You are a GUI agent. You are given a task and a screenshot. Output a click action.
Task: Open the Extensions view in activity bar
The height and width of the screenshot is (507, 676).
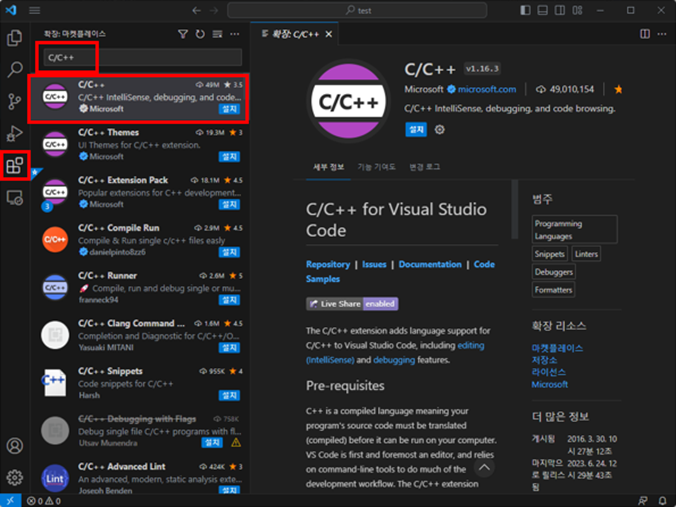[15, 166]
